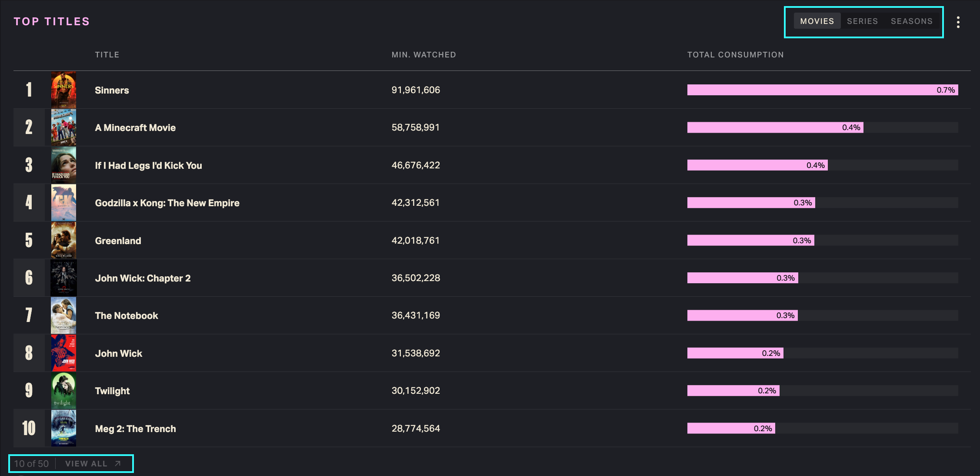Click the View All arrow icon
Screen dimensions: 980x476
pos(118,464)
